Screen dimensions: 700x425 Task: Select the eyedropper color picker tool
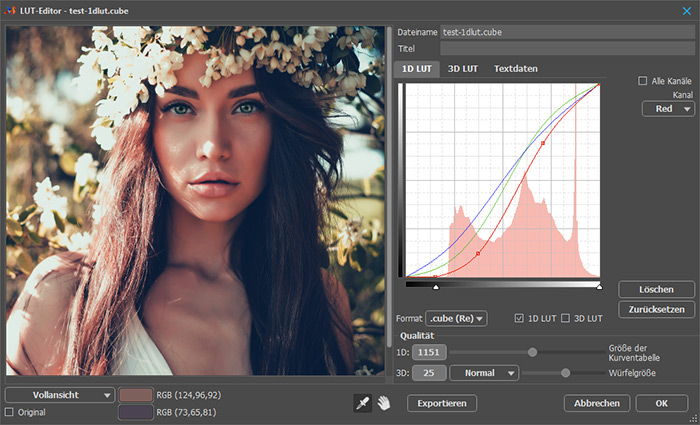click(362, 403)
